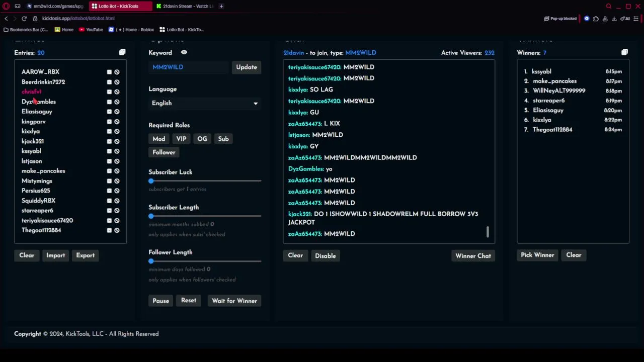Click the Subscriber Length slider handle

click(151, 216)
